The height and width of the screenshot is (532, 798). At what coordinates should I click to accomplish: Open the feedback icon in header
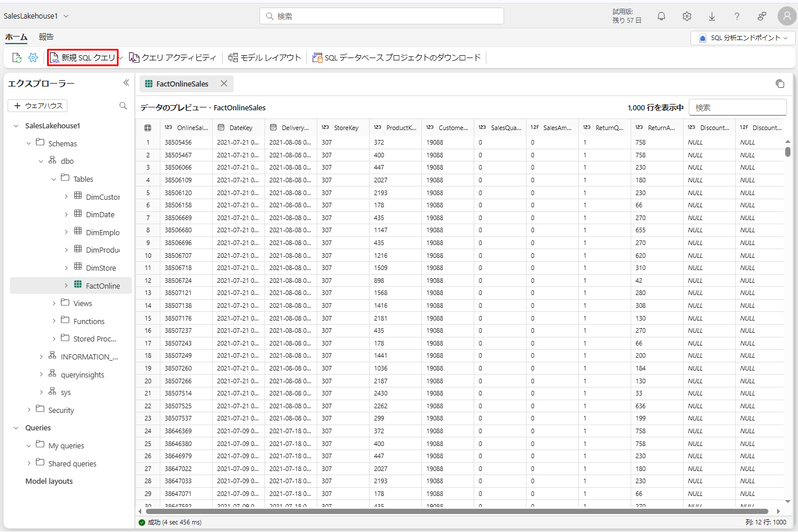[x=761, y=16]
